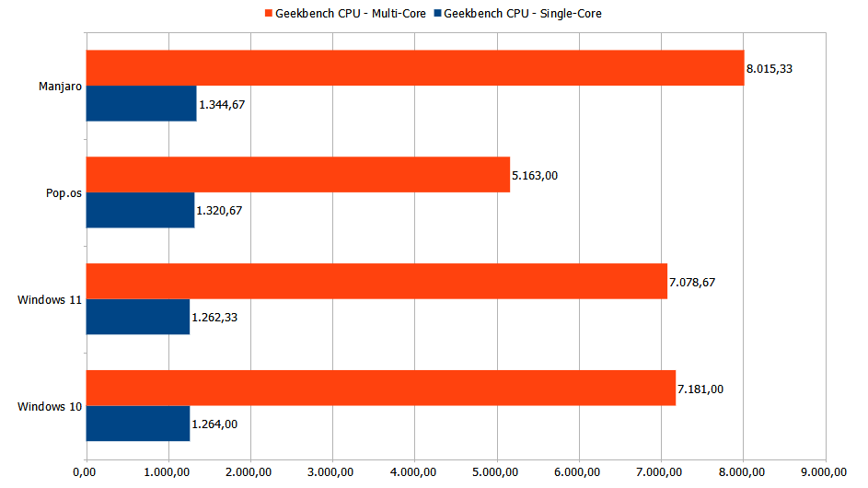
Task: Click the 1.000,00 axis label
Action: tap(167, 472)
